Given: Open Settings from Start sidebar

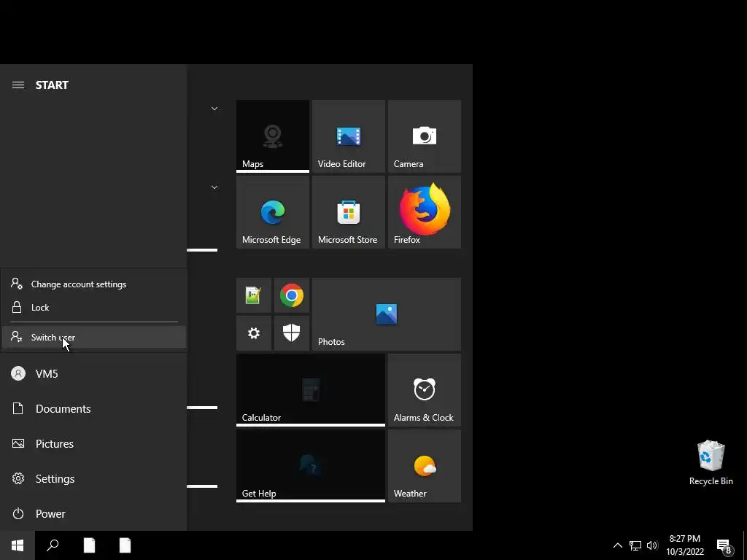Looking at the screenshot, I should coord(93,478).
